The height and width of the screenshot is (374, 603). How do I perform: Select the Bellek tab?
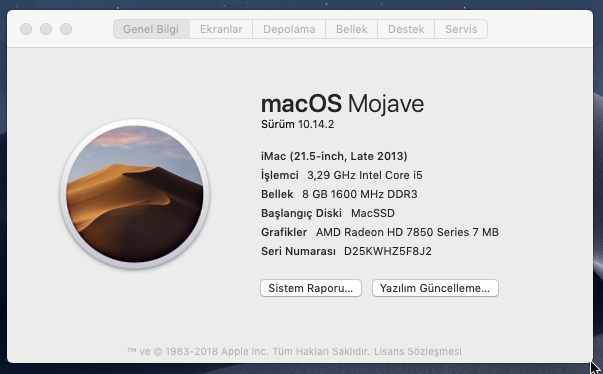point(351,29)
